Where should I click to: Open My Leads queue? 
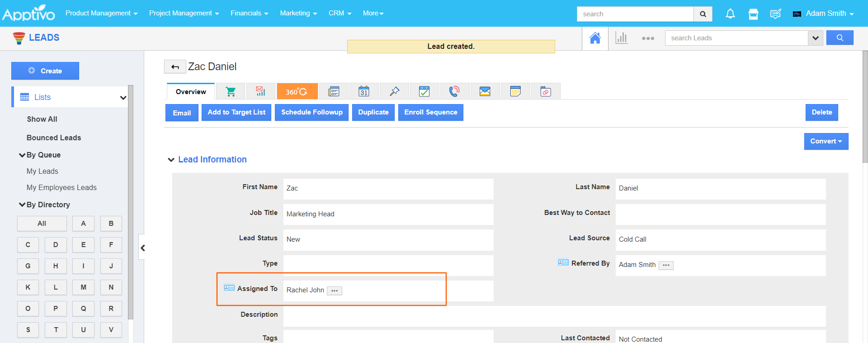point(42,171)
